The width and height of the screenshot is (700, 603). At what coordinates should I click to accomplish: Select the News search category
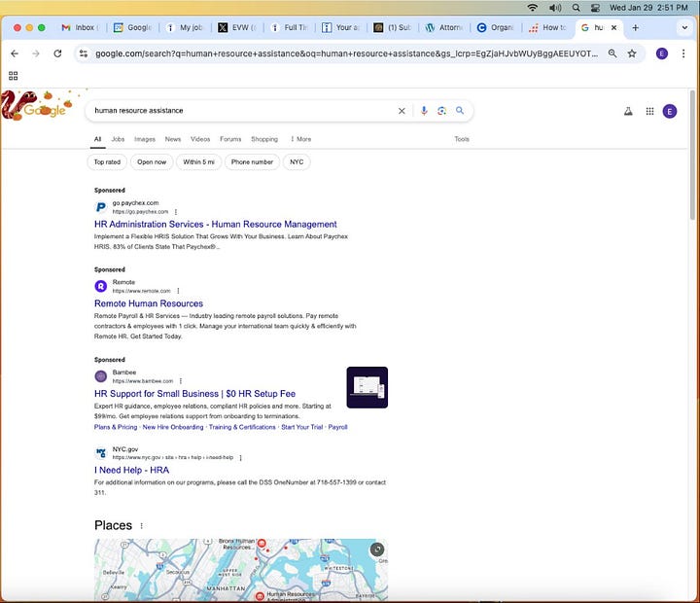tap(173, 139)
